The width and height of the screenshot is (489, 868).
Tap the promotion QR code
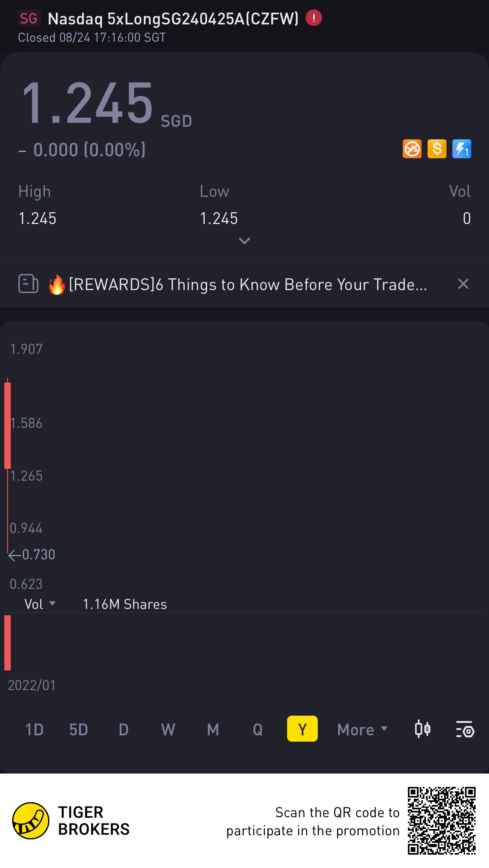442,821
